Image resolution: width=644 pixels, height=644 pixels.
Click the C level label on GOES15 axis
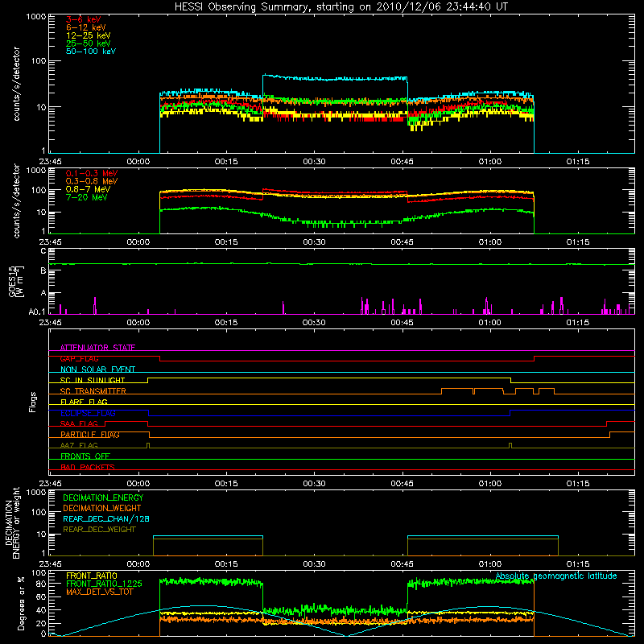point(43,251)
